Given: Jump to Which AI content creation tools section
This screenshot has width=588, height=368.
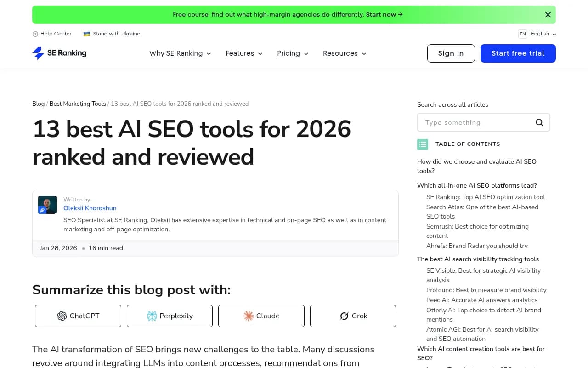Looking at the screenshot, I should [x=481, y=354].
